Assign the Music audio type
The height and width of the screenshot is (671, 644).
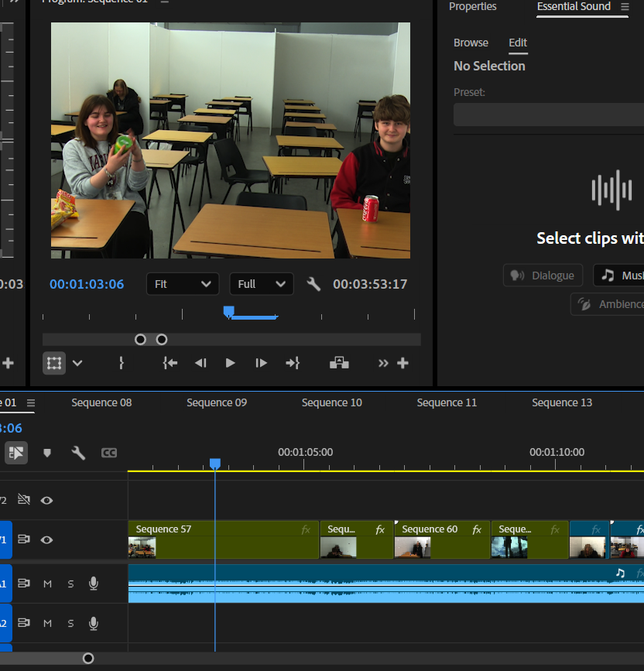click(618, 276)
